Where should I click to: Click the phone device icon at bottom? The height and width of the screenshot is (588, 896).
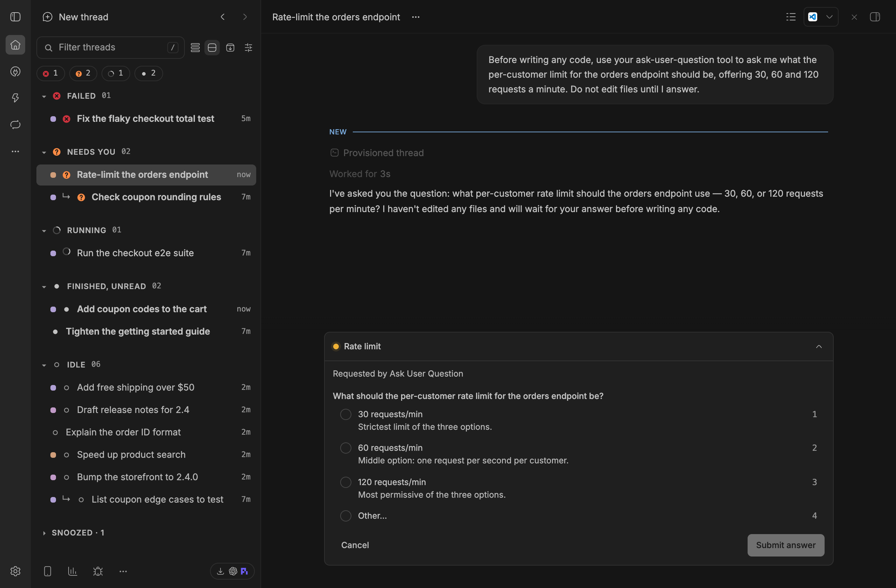(48, 571)
